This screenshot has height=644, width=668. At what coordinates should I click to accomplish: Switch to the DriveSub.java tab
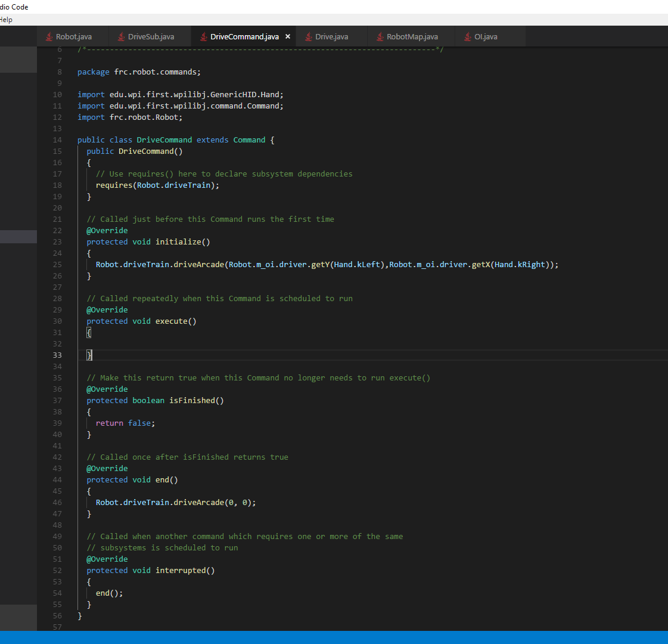click(x=147, y=36)
